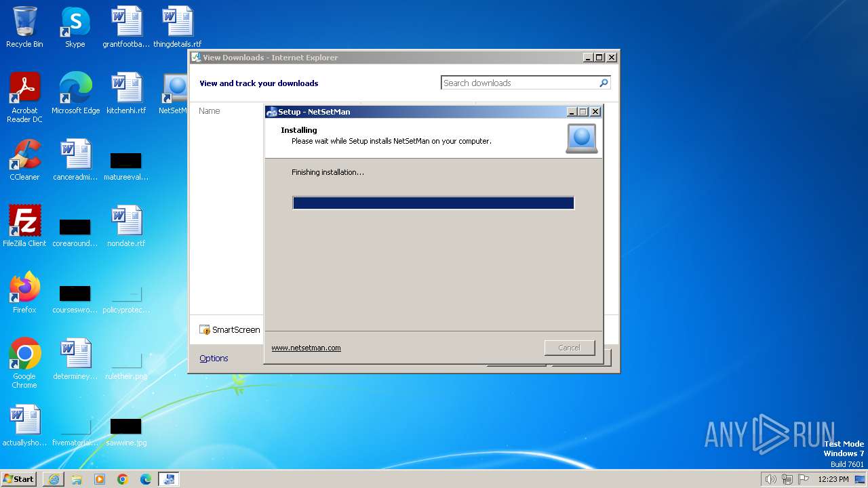The width and height of the screenshot is (868, 488).
Task: Click the installation progress bar
Action: (x=433, y=203)
